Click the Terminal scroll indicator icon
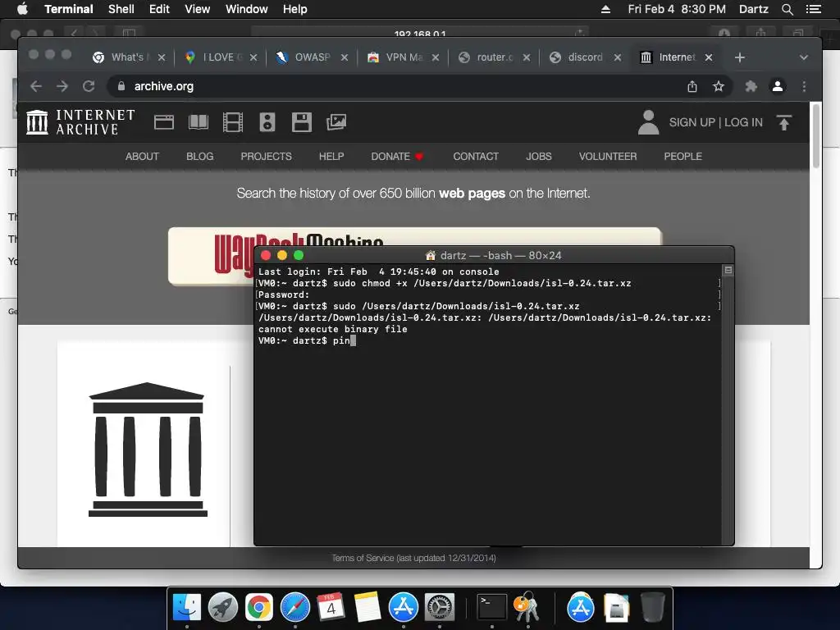The height and width of the screenshot is (630, 840). point(728,270)
